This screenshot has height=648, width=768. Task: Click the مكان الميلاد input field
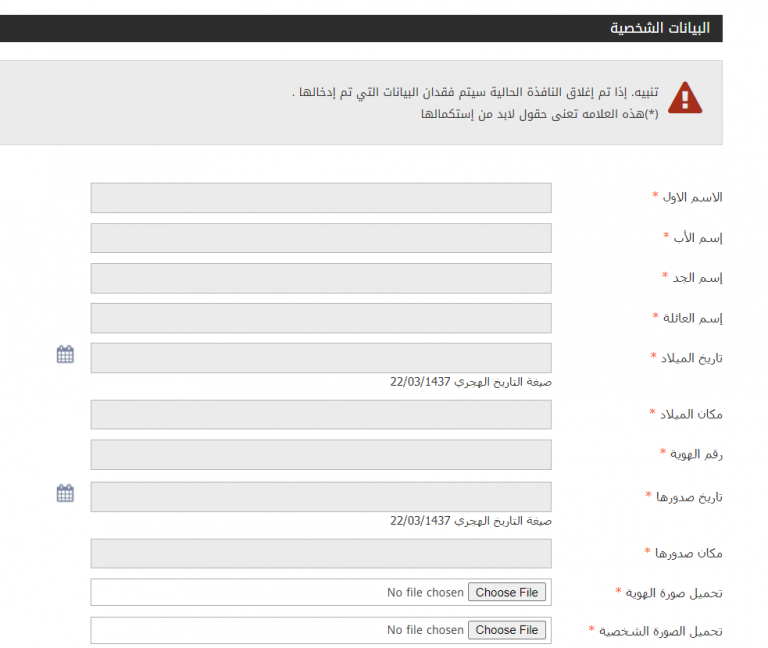[x=321, y=414]
